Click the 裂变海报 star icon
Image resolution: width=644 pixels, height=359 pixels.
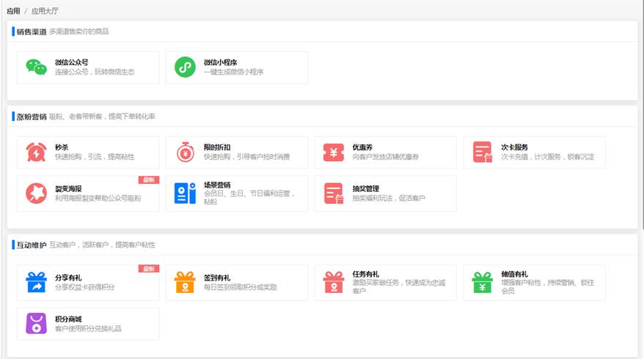click(x=36, y=193)
